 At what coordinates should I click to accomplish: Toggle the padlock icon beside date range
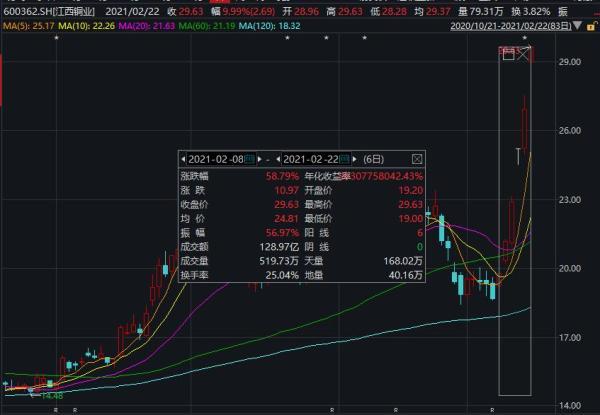pyautogui.click(x=591, y=26)
